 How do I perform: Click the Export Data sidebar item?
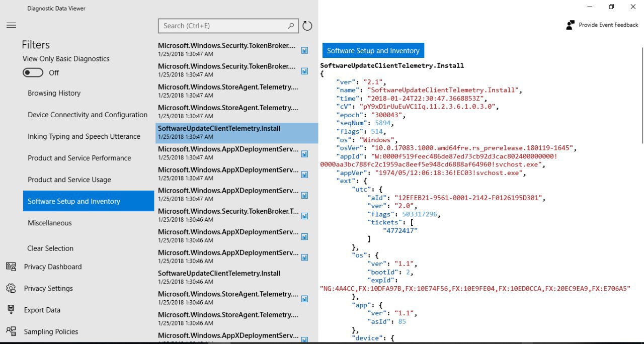[42, 310]
